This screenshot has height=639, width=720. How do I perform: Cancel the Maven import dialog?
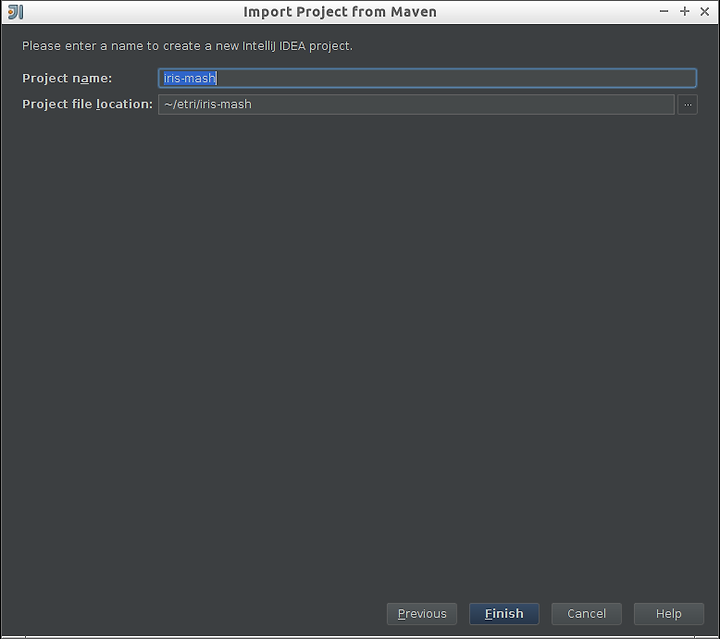click(586, 614)
